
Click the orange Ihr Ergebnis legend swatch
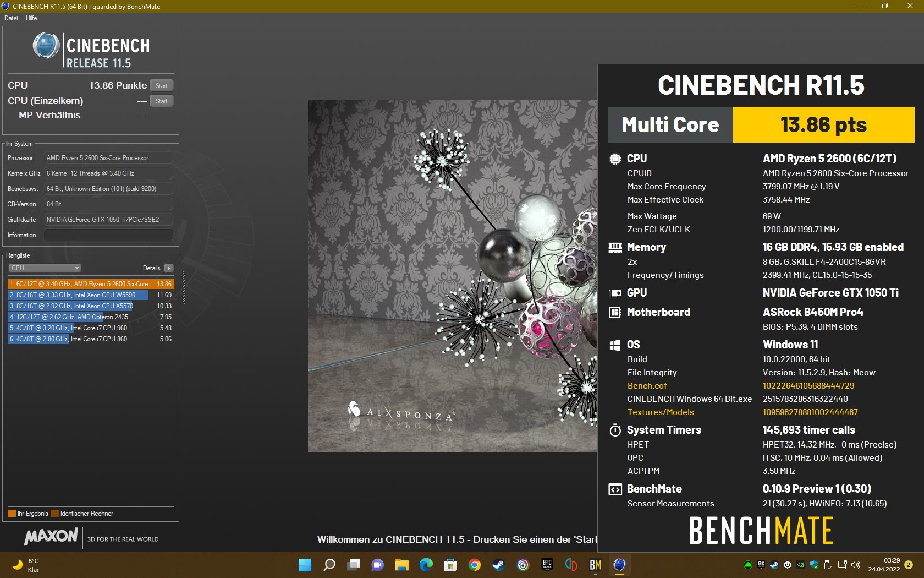(12, 514)
